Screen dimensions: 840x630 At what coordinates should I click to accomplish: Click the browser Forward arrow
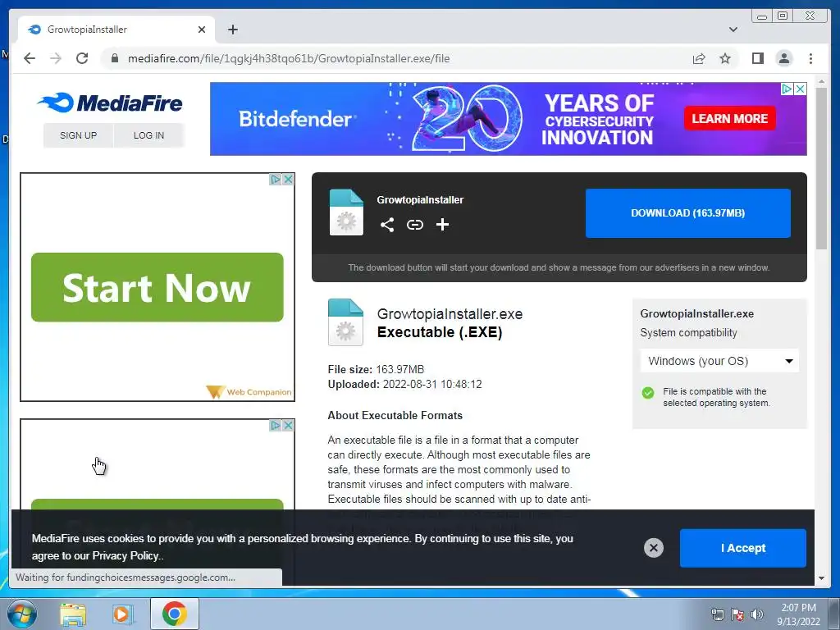coord(56,58)
